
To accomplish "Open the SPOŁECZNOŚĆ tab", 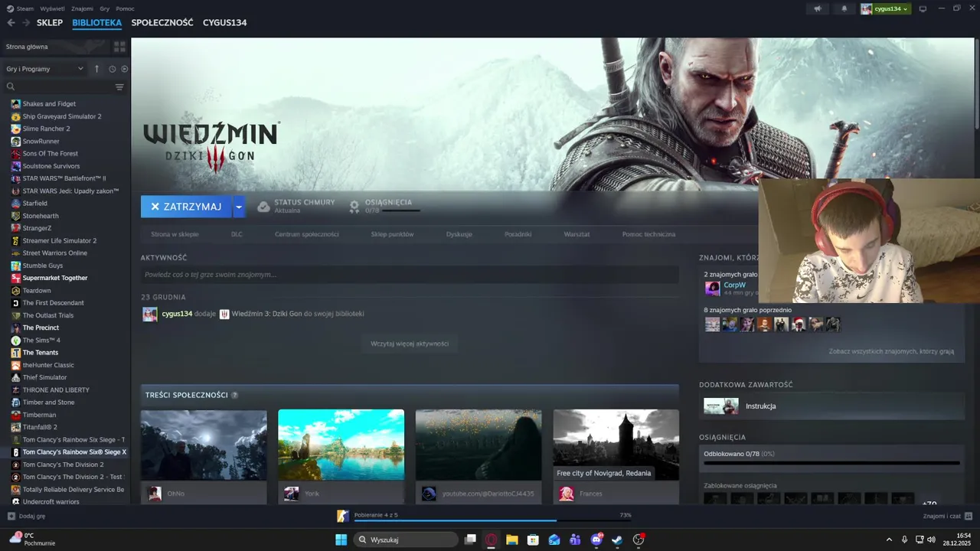I will tap(162, 23).
